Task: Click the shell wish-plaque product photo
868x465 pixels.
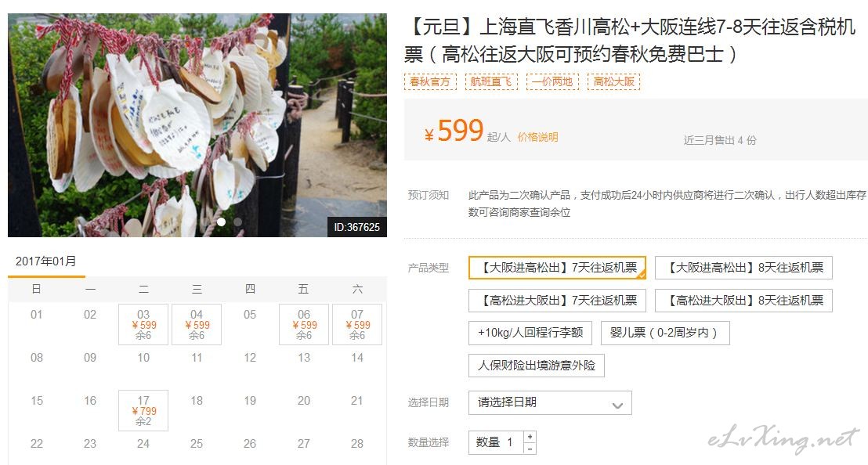Action: click(x=197, y=125)
